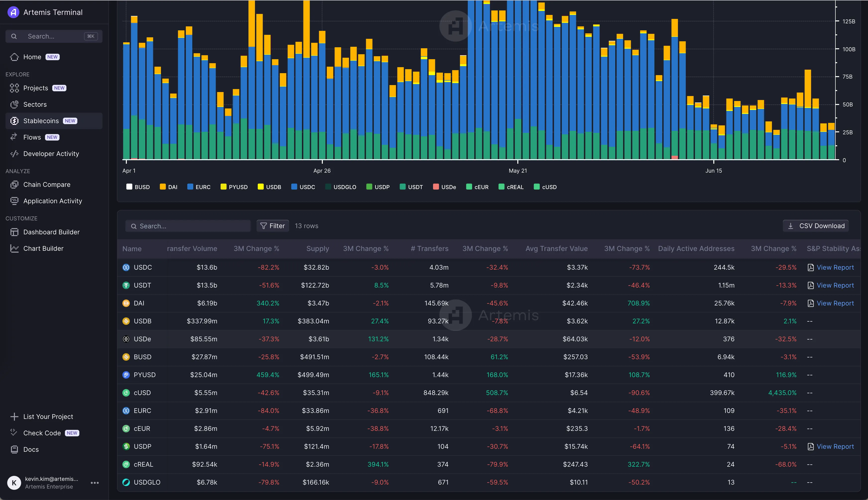The image size is (868, 500).
Task: Click the Docs book icon
Action: (x=14, y=450)
